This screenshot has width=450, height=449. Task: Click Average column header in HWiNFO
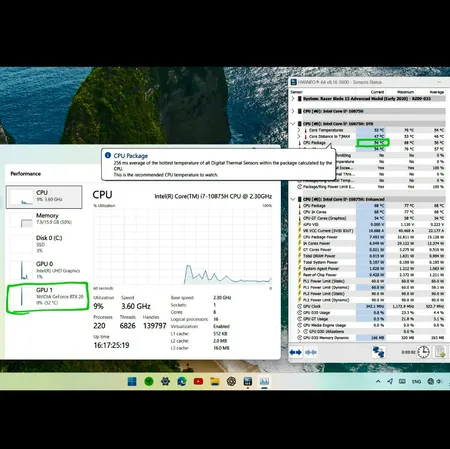coord(436,92)
